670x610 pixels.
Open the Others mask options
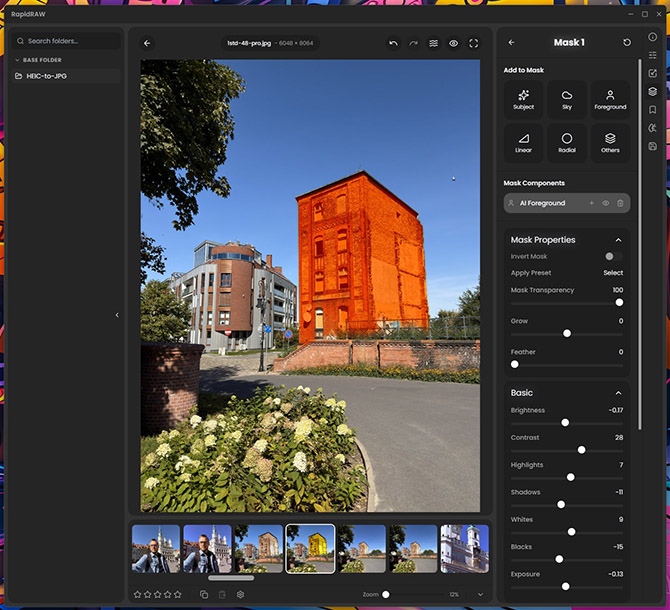610,143
